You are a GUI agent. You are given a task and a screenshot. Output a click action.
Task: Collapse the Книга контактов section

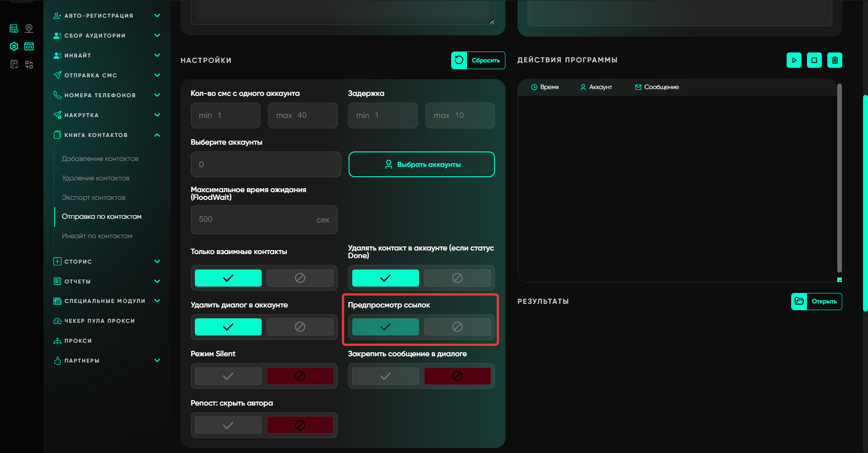tap(157, 135)
